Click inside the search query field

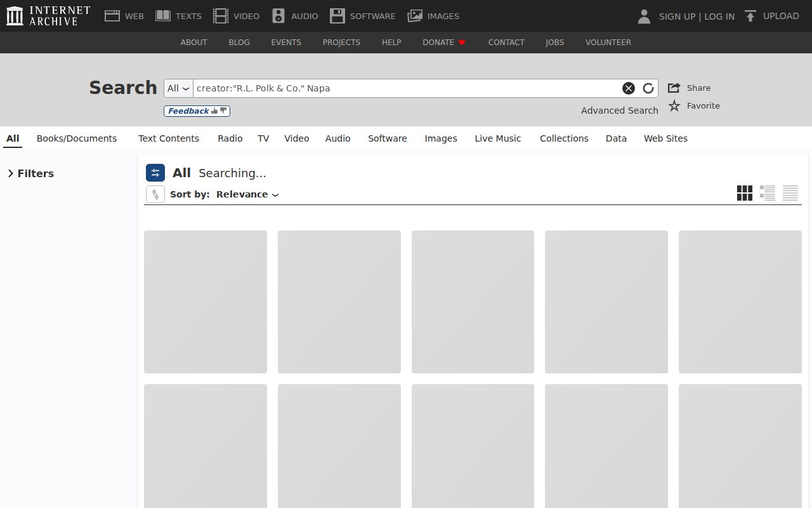pyautogui.click(x=406, y=88)
